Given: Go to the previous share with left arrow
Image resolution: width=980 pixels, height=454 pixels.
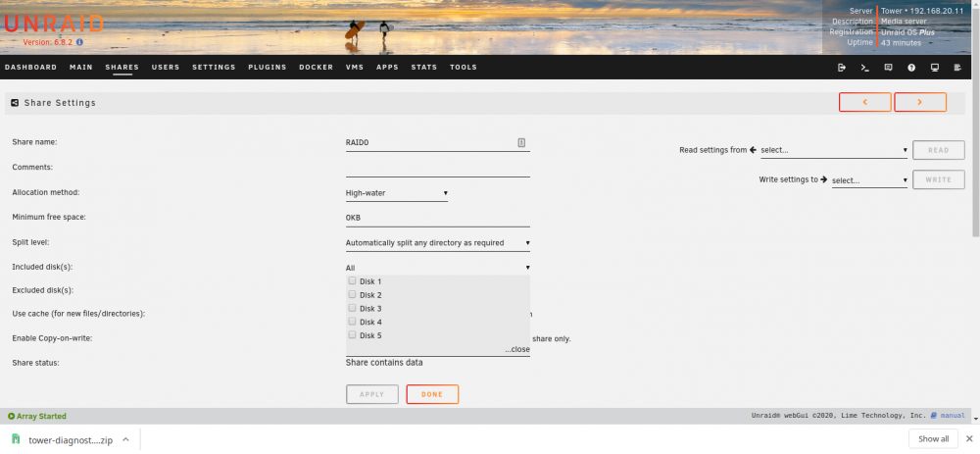Looking at the screenshot, I should [x=865, y=102].
